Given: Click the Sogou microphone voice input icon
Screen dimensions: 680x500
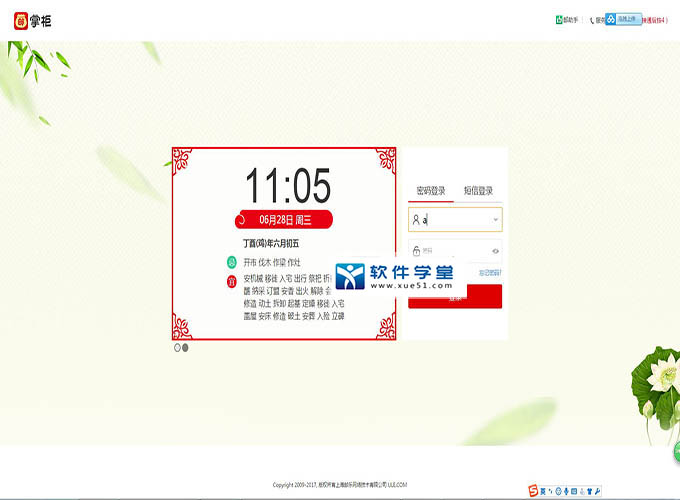Looking at the screenshot, I should pyautogui.click(x=566, y=491).
